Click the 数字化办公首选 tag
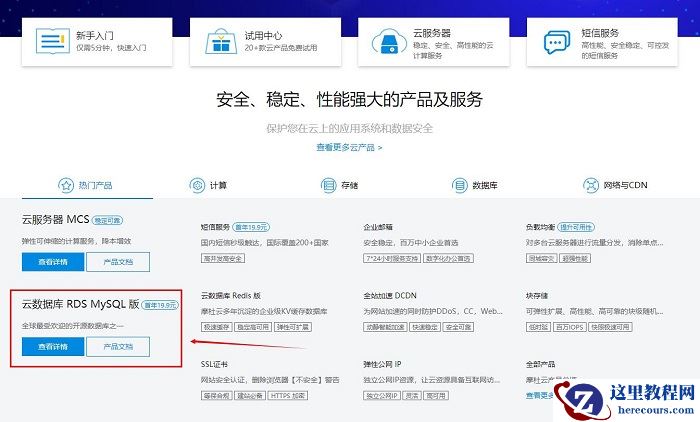This screenshot has width=700, height=422. click(x=448, y=258)
